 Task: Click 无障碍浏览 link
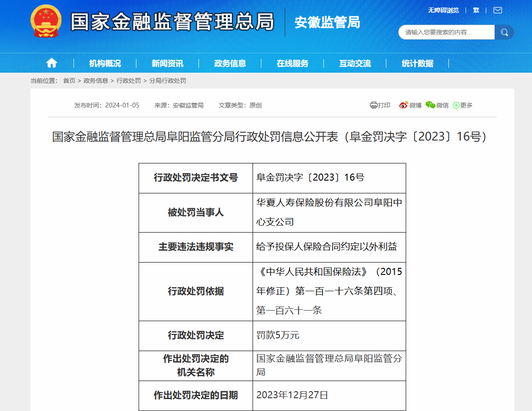[x=444, y=10]
